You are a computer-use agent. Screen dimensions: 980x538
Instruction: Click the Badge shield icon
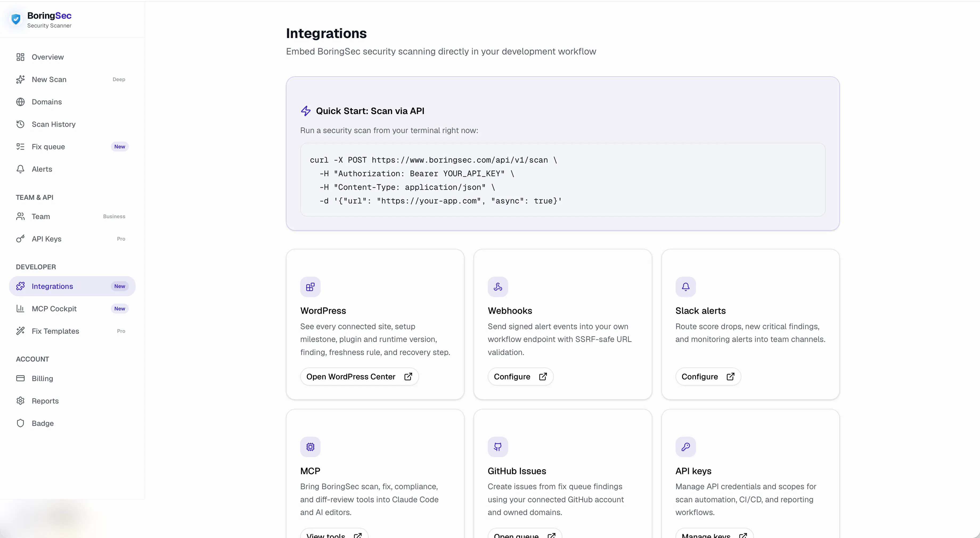[x=21, y=423]
